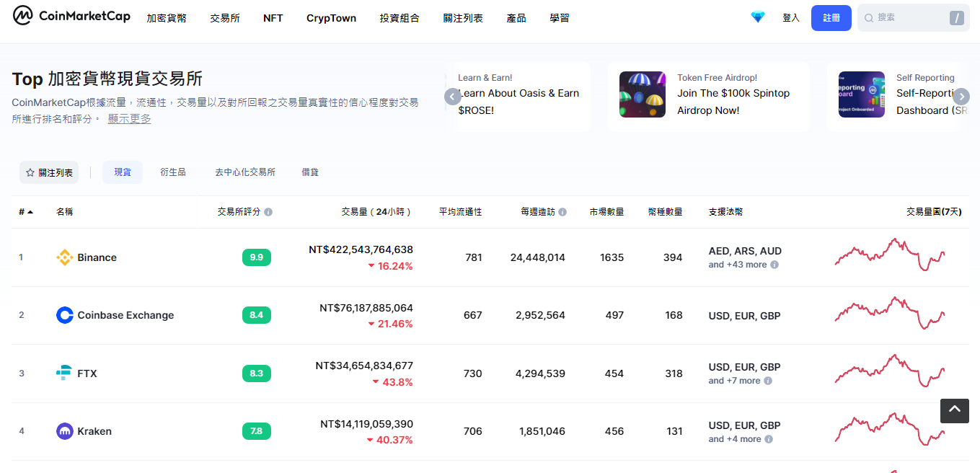The width and height of the screenshot is (980, 473).
Task: Click FTX score badge 8.3
Action: (x=257, y=373)
